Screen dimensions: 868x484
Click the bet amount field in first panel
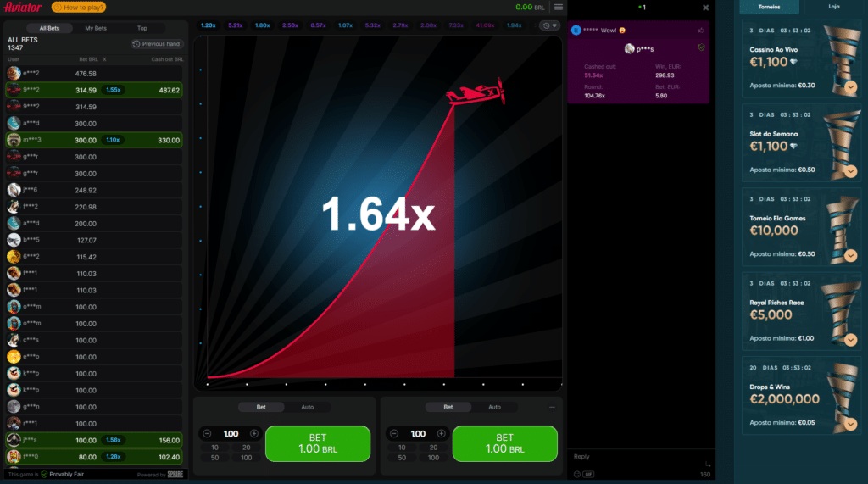[x=231, y=434]
